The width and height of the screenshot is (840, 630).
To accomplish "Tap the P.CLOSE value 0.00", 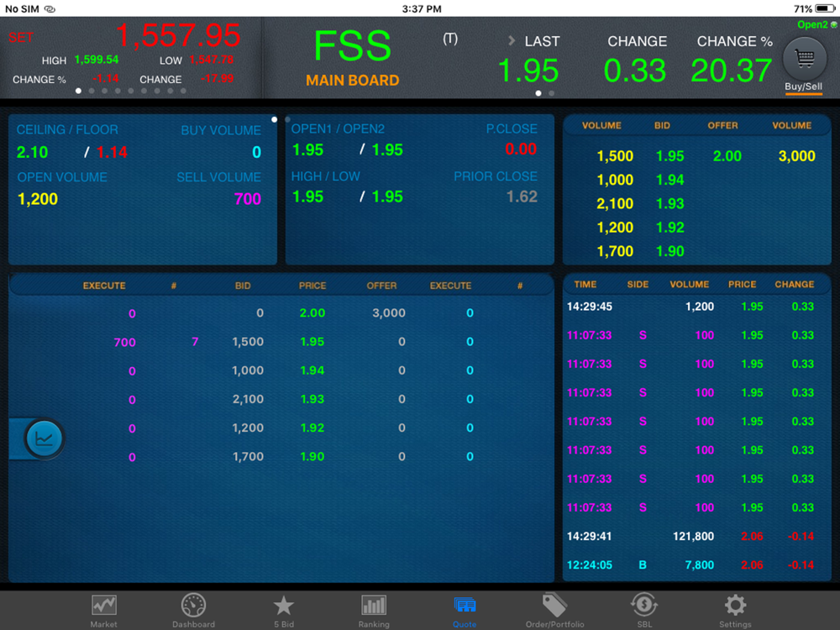I will click(x=521, y=150).
